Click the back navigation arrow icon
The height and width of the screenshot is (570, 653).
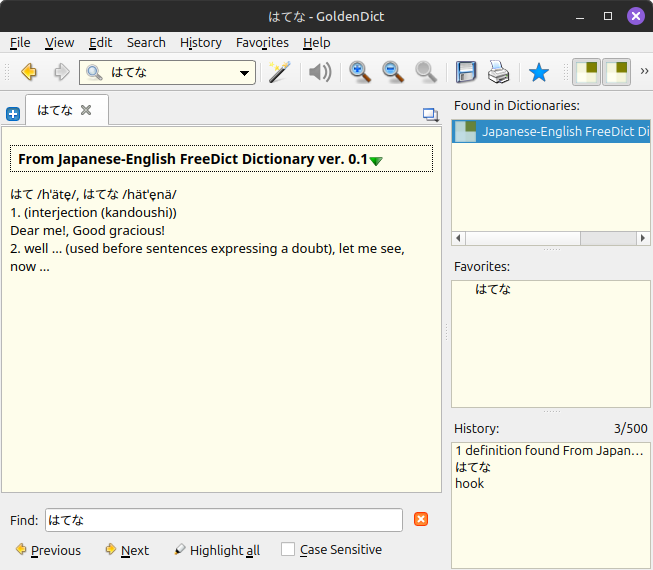29,72
